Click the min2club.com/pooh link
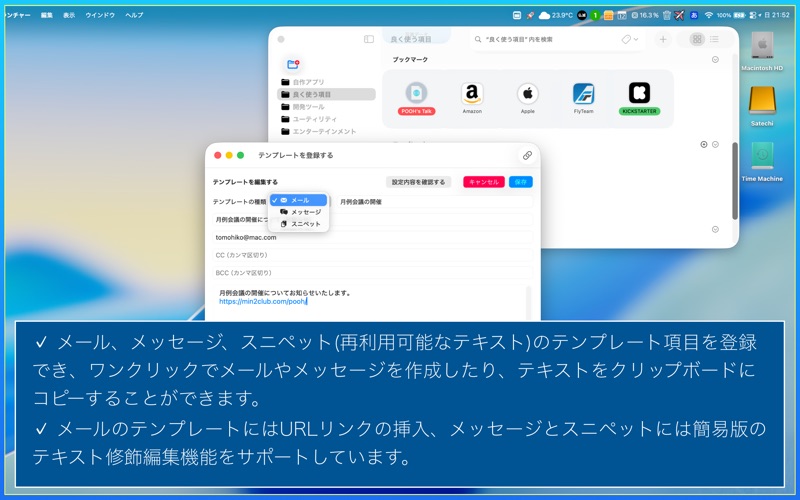Viewport: 800px width, 500px height. (263, 302)
